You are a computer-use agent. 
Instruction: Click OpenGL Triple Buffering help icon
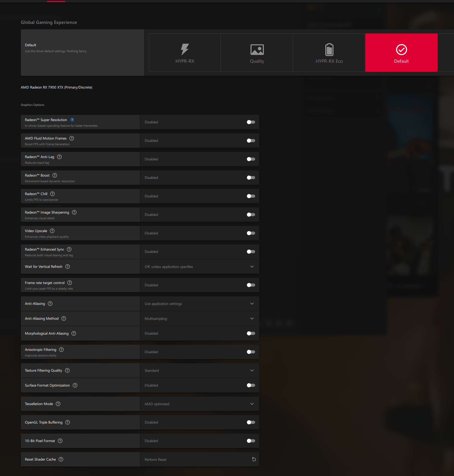pyautogui.click(x=68, y=422)
